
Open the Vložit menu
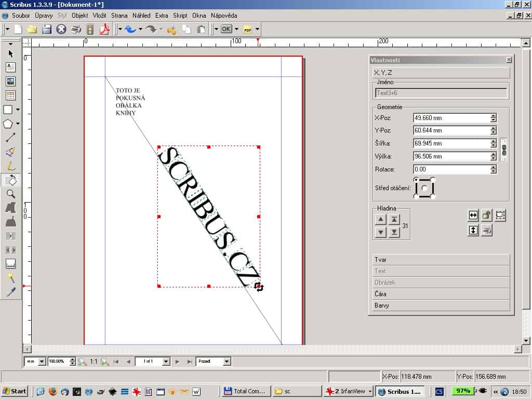pos(99,16)
